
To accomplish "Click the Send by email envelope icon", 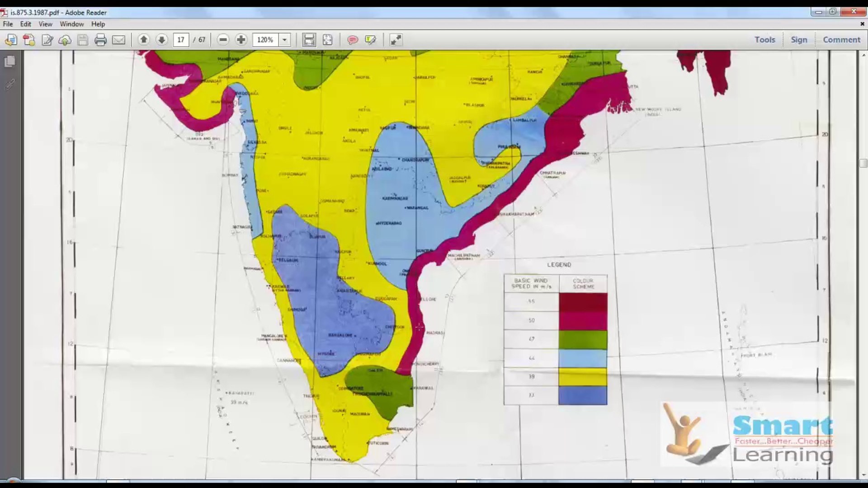I will click(x=118, y=40).
